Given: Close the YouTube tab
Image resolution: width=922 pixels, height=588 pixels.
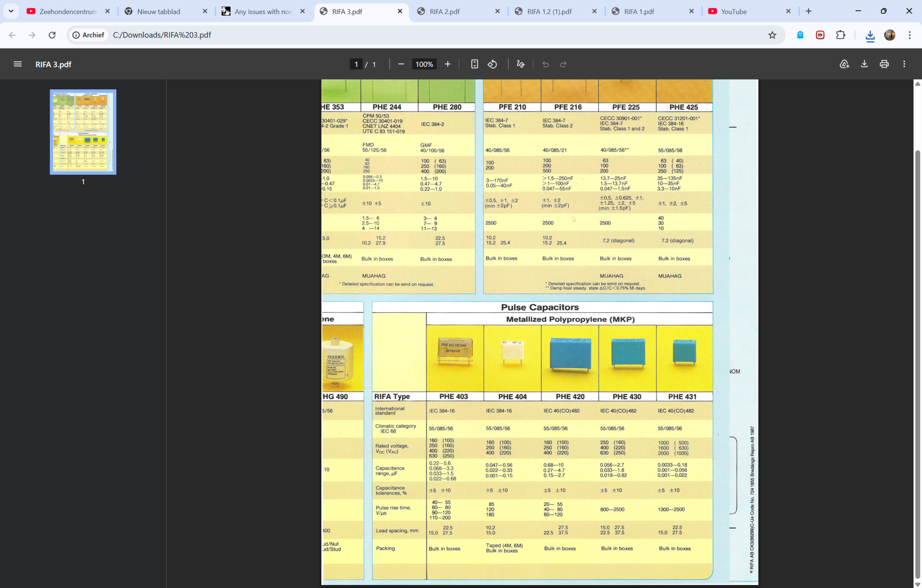Looking at the screenshot, I should pos(788,12).
